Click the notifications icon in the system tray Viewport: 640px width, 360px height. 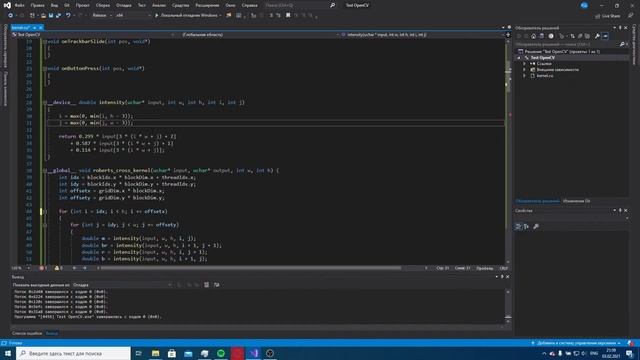click(629, 353)
